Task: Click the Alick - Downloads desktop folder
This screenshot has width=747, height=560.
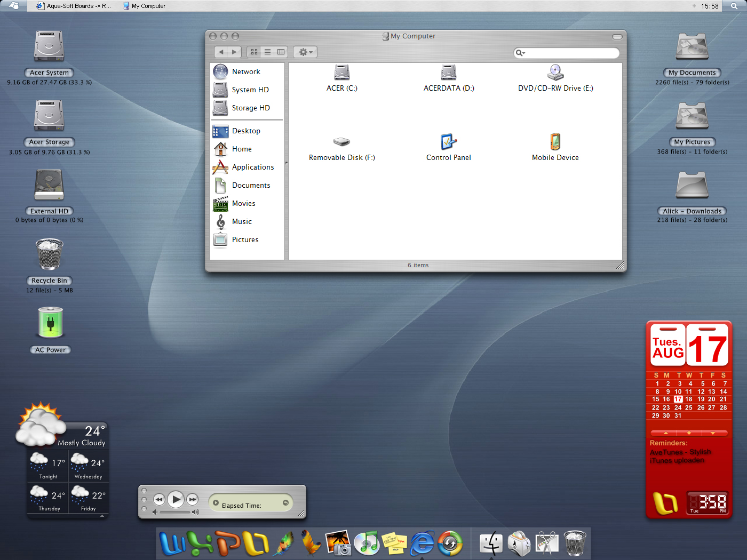Action: [692, 185]
